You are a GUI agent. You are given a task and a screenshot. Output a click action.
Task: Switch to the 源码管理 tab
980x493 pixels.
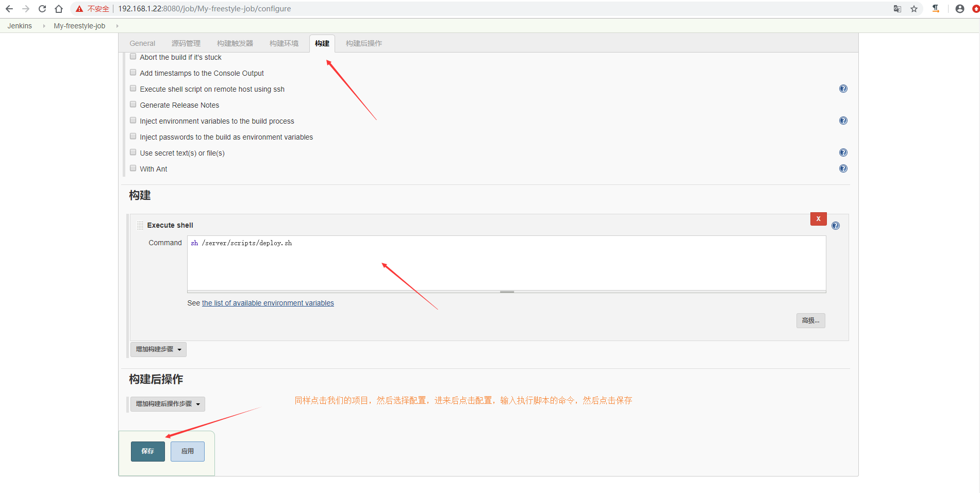coord(186,43)
